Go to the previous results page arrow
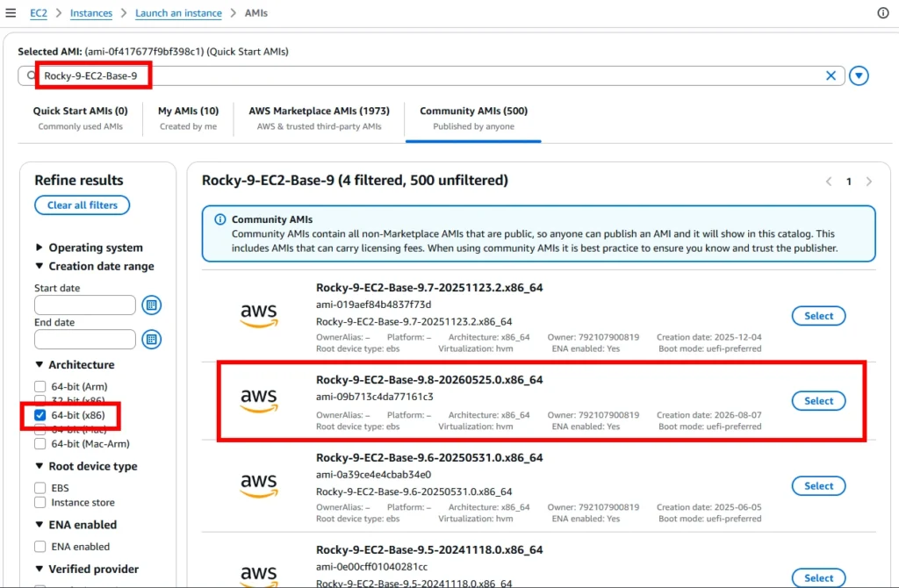Viewport: 899px width, 588px height. pos(829,181)
